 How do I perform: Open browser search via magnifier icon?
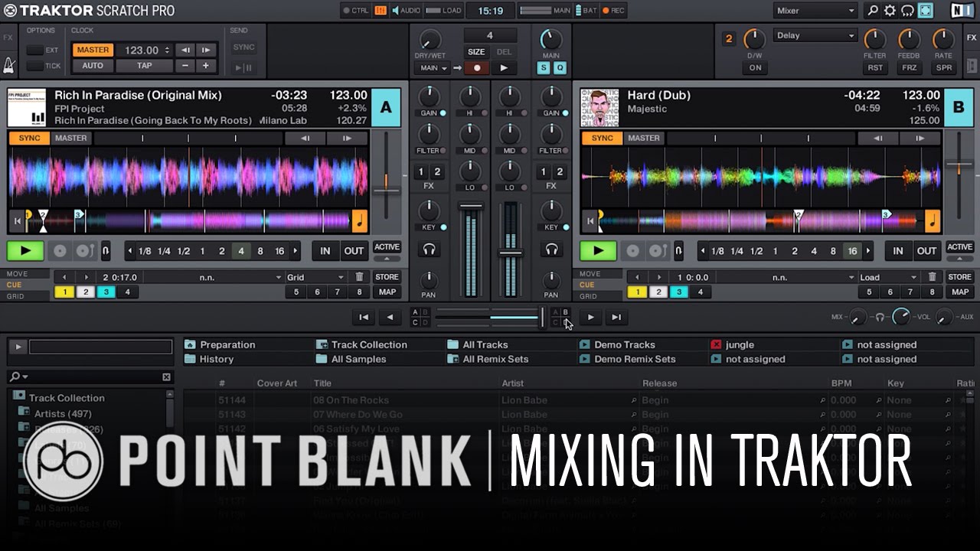[x=872, y=11]
